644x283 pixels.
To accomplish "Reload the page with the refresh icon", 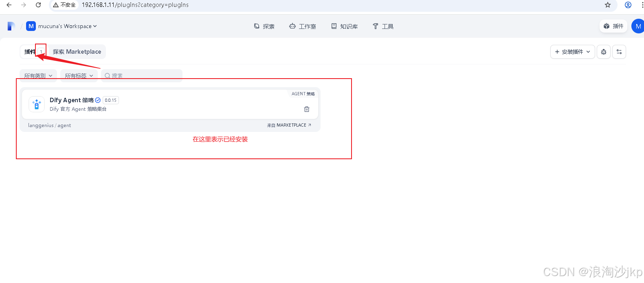I will click(38, 5).
